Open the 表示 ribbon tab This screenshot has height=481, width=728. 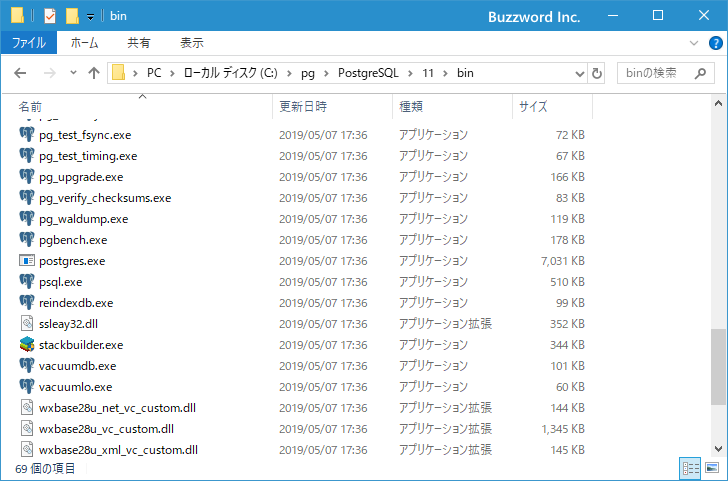pyautogui.click(x=192, y=43)
